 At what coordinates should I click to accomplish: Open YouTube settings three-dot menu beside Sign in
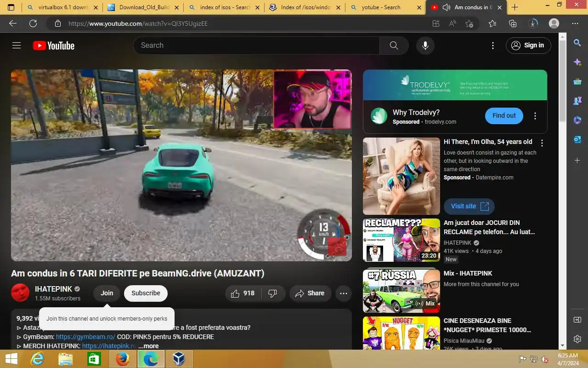[493, 46]
